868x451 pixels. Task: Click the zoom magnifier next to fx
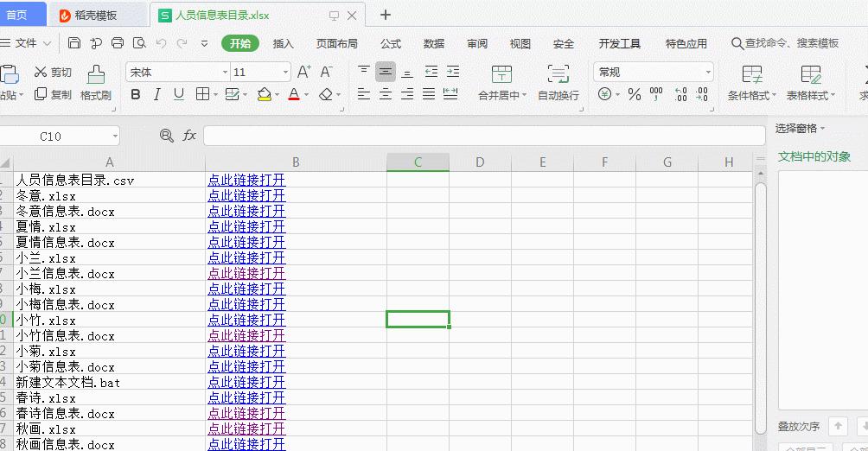click(x=166, y=136)
